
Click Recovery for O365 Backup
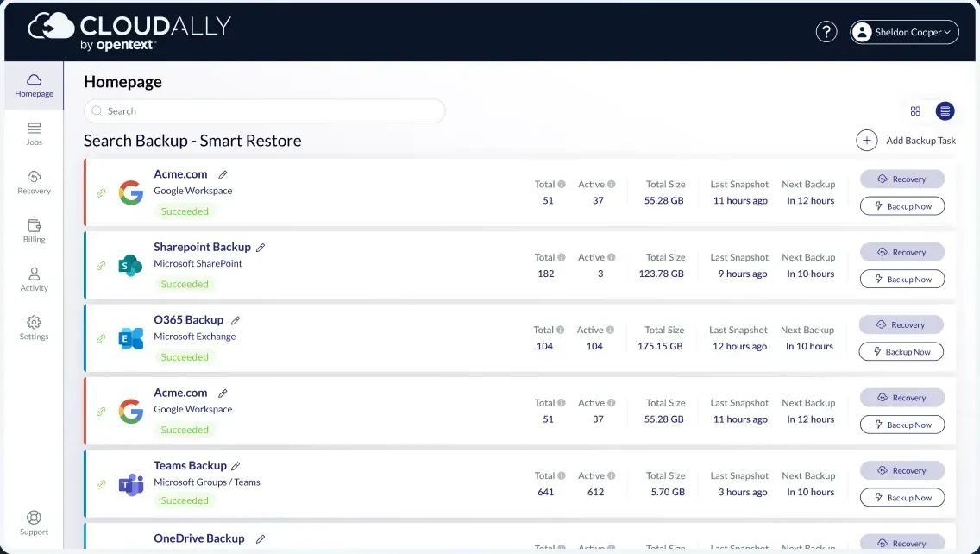click(901, 324)
